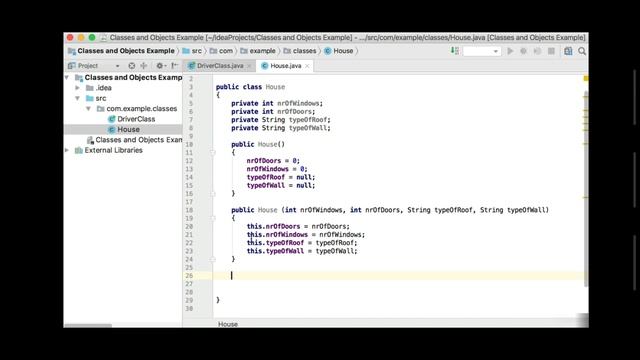Click 'this.nrOfDoors = nrOfDoors;' statement
The height and width of the screenshot is (360, 640).
(298, 226)
